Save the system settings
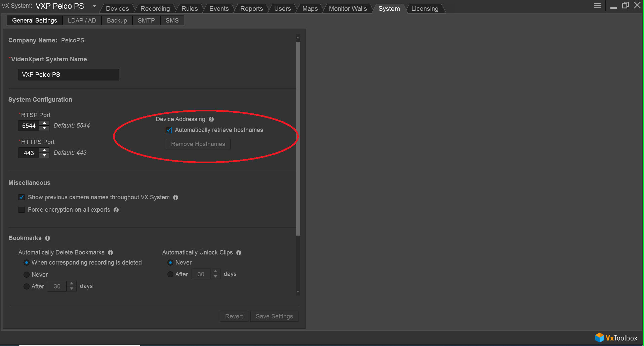The height and width of the screenshot is (346, 644). 274,316
